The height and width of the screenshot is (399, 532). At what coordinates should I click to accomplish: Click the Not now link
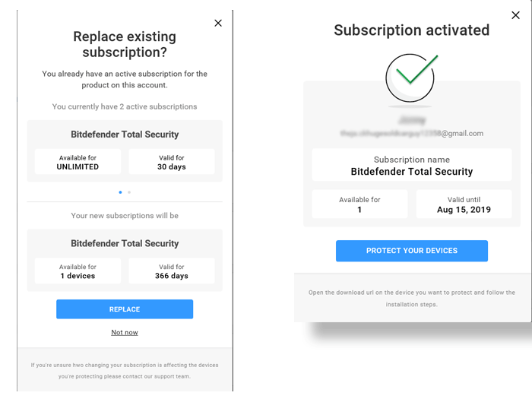click(125, 333)
